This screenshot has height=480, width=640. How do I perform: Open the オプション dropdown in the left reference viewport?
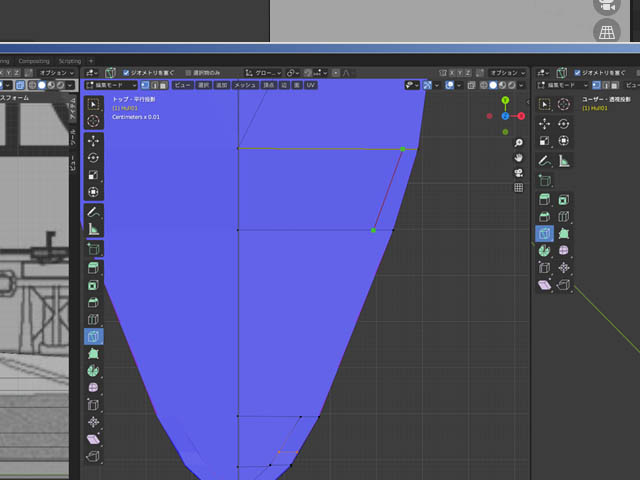[x=56, y=73]
